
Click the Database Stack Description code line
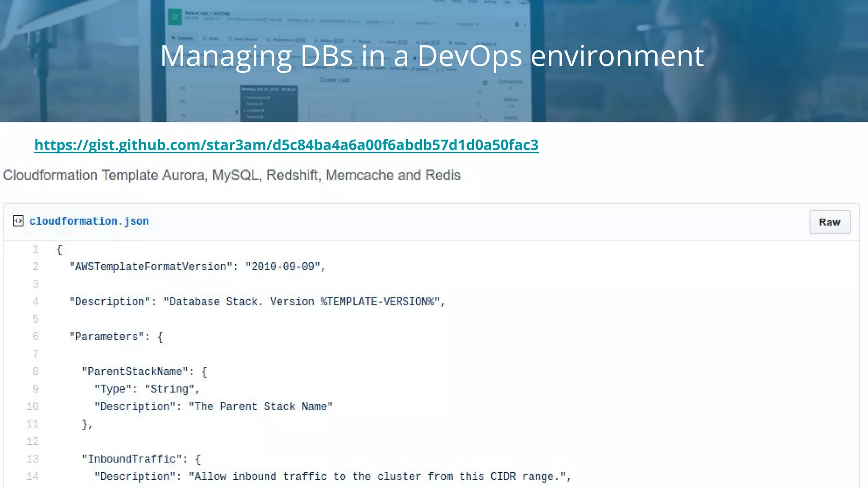[257, 302]
